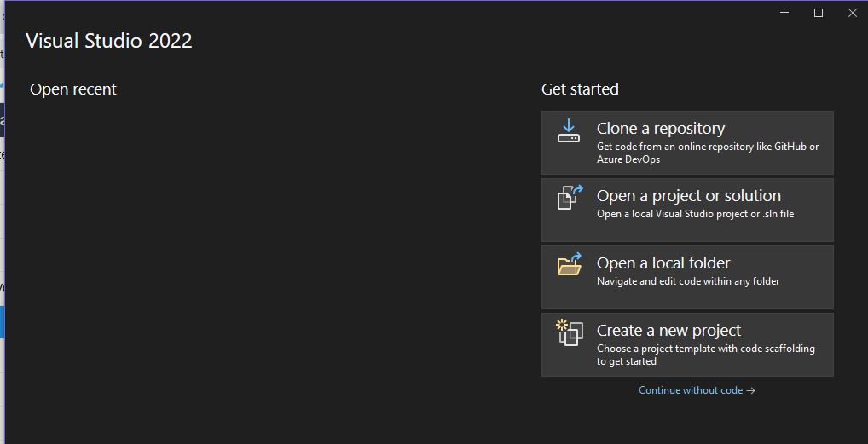Choose the "Open a project or solution" title
This screenshot has width=868, height=444.
[x=688, y=196]
